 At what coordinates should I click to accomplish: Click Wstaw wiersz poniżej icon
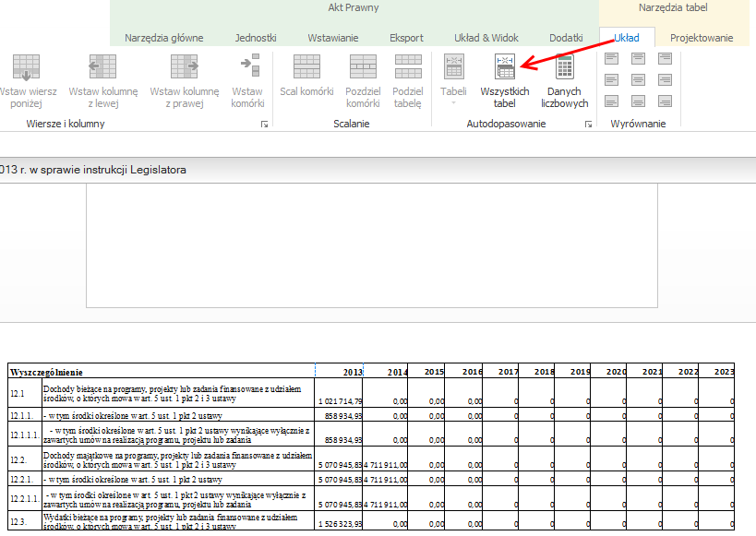click(26, 66)
